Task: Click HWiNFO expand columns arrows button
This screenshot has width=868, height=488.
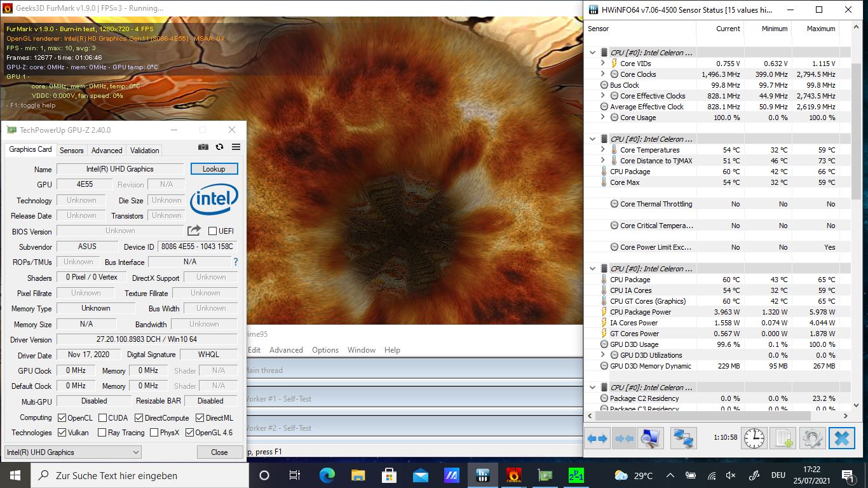Action: coord(597,438)
